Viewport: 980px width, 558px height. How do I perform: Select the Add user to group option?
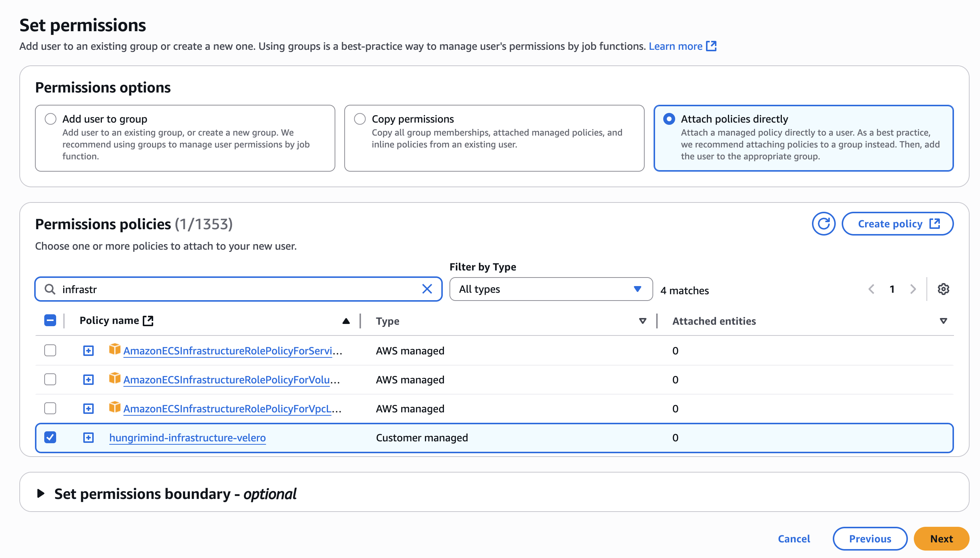(x=50, y=119)
